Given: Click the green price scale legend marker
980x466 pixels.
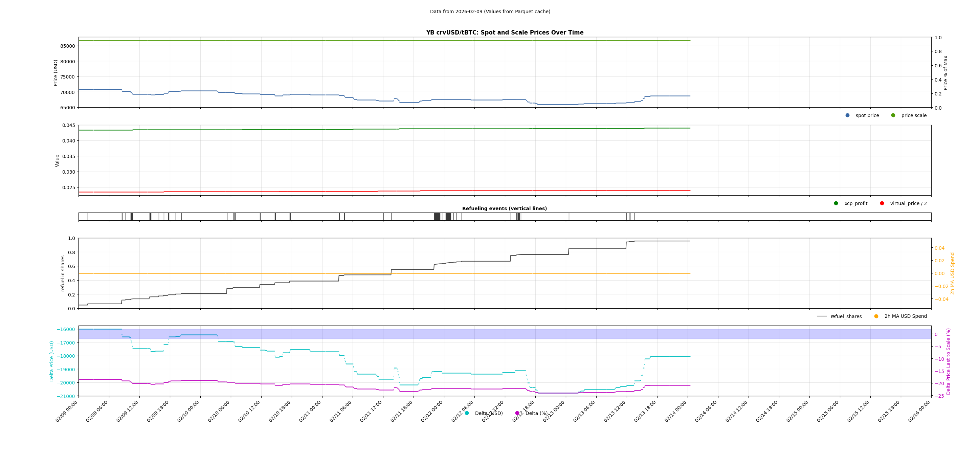Looking at the screenshot, I should (x=893, y=115).
